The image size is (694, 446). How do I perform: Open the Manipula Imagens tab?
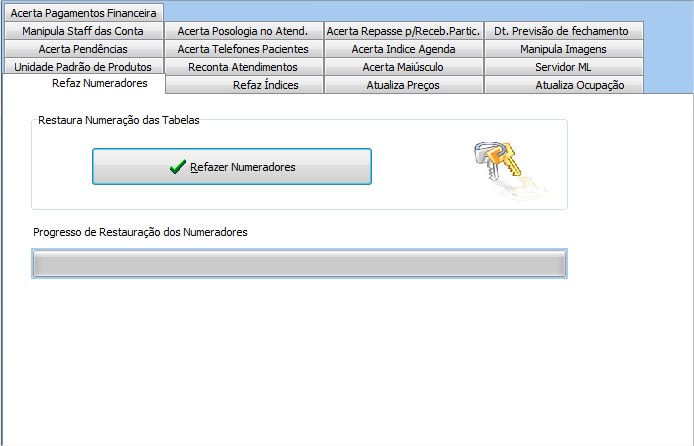point(563,49)
